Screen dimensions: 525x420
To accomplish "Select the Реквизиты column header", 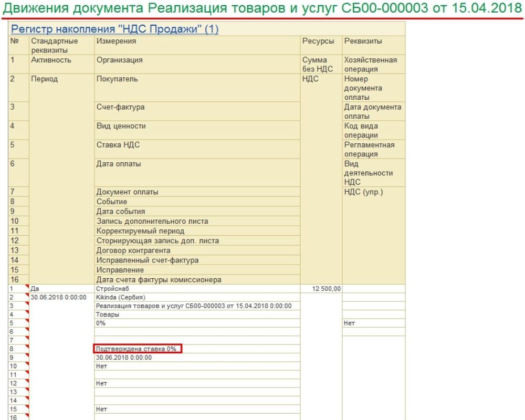I will 374,46.
